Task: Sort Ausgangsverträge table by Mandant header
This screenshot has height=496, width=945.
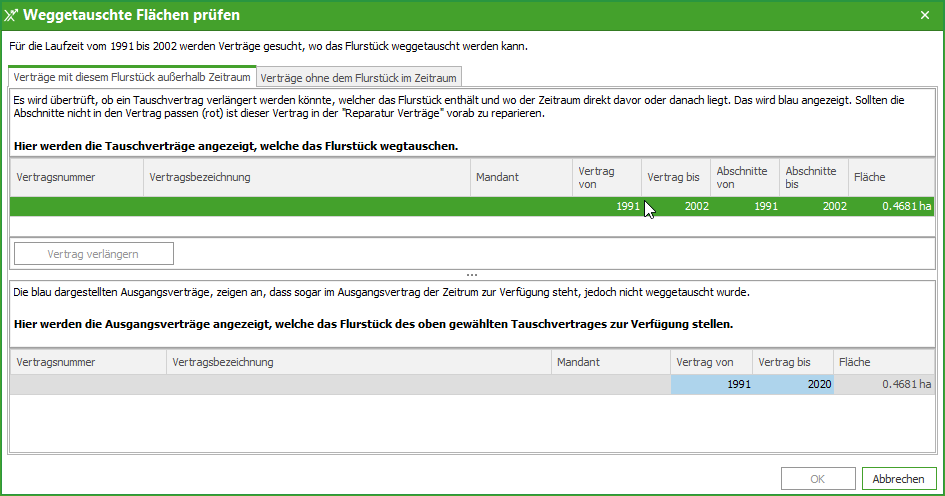Action: click(610, 362)
